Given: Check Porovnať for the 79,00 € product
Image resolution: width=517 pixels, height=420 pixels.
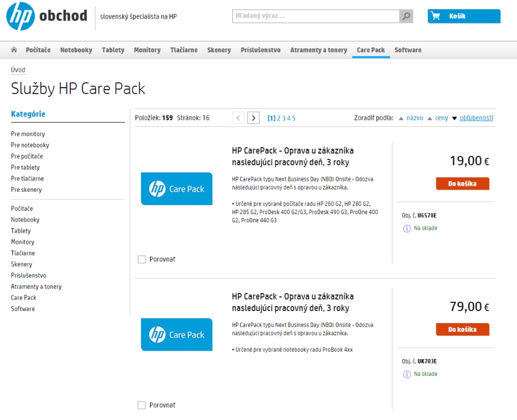Looking at the screenshot, I should pos(142,405).
